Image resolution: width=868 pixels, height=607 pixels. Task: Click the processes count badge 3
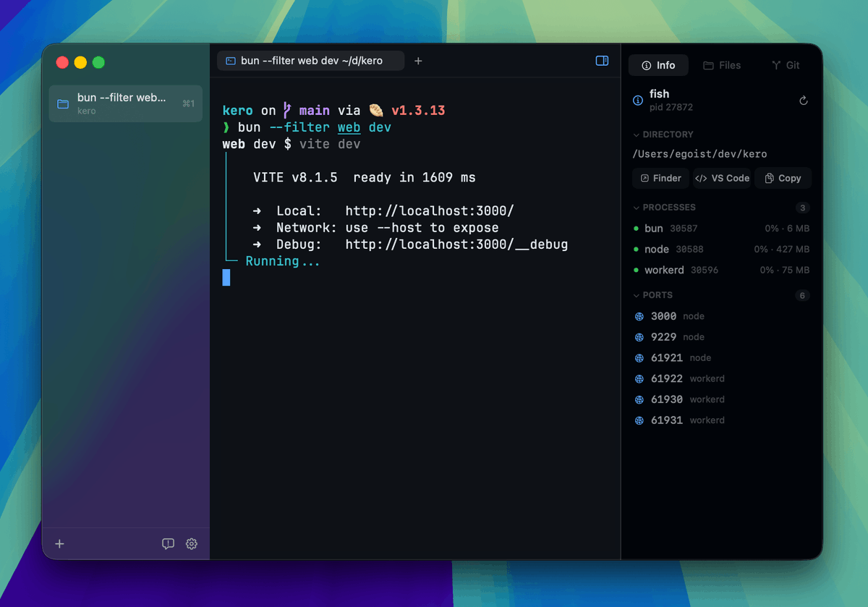point(802,208)
